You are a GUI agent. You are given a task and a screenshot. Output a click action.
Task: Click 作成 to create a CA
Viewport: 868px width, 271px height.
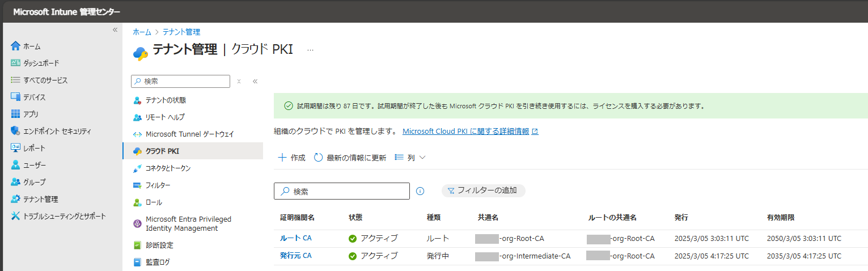(x=291, y=158)
